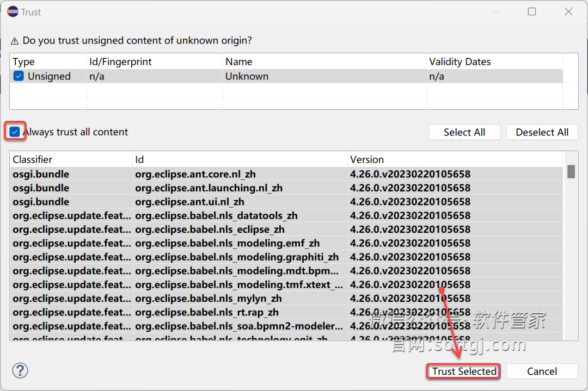This screenshot has height=391, width=588.
Task: Select row org.eclipse.ant.ui.nl_zh
Action: point(286,202)
